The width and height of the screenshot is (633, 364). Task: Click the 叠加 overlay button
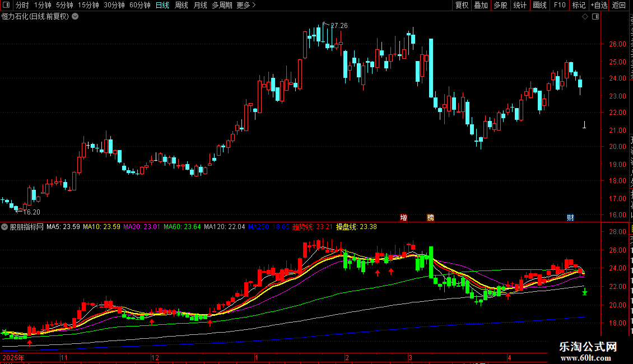(481, 5)
